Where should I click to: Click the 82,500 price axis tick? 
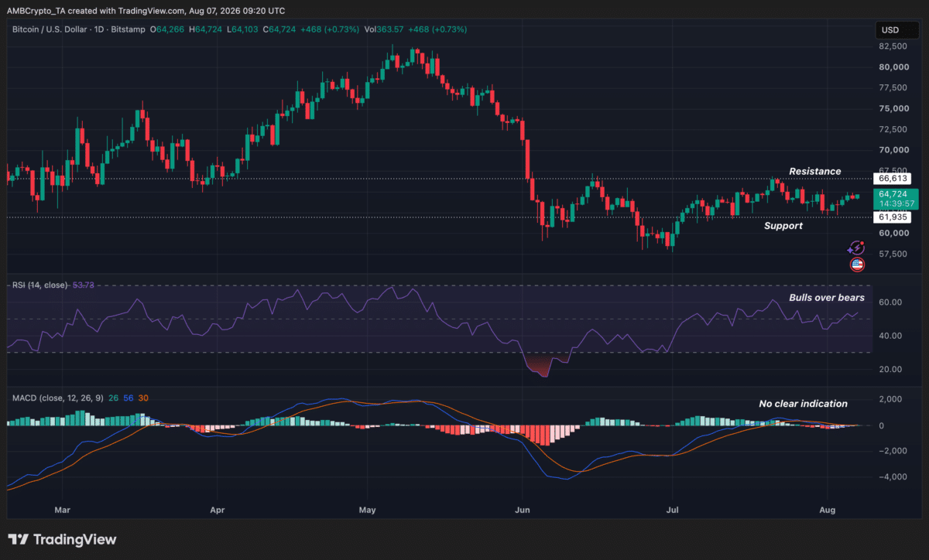coord(893,46)
